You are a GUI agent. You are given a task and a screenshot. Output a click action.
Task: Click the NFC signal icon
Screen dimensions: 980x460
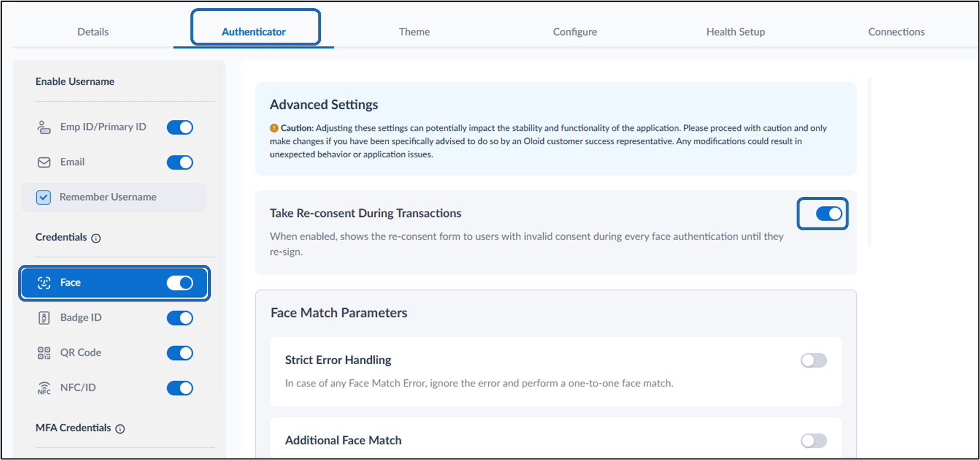44,388
